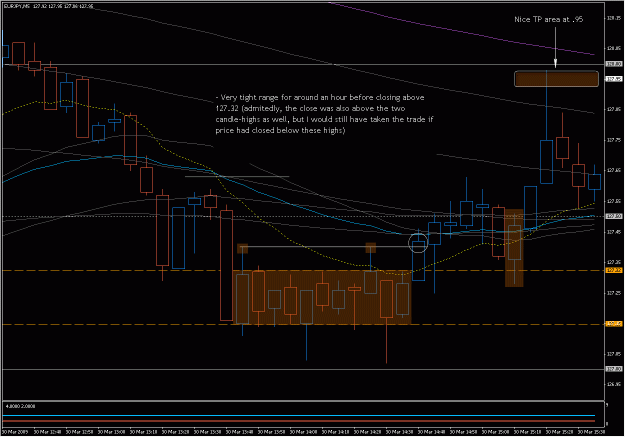Click the orange 127.32 price label
The width and height of the screenshot is (625, 437).
614,270
